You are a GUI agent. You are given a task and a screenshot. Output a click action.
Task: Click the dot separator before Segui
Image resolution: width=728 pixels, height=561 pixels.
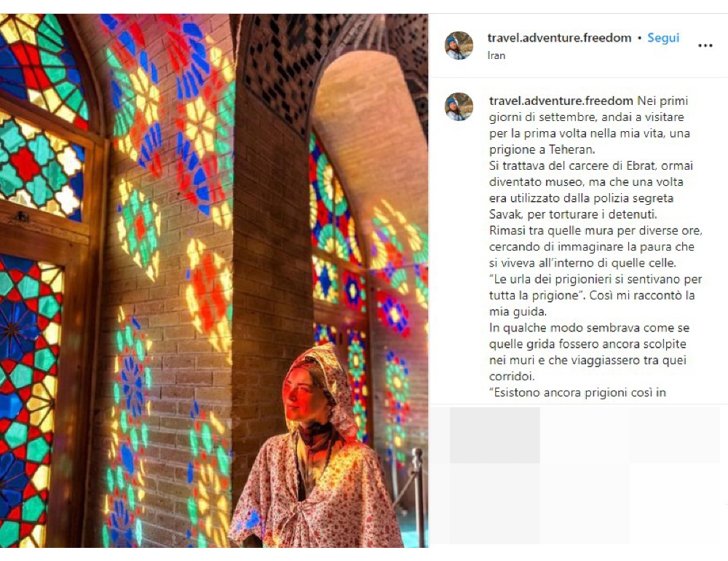[x=639, y=38]
